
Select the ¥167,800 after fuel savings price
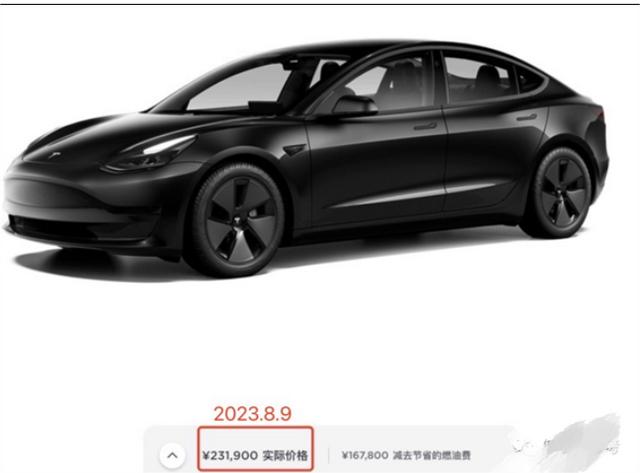(406, 455)
